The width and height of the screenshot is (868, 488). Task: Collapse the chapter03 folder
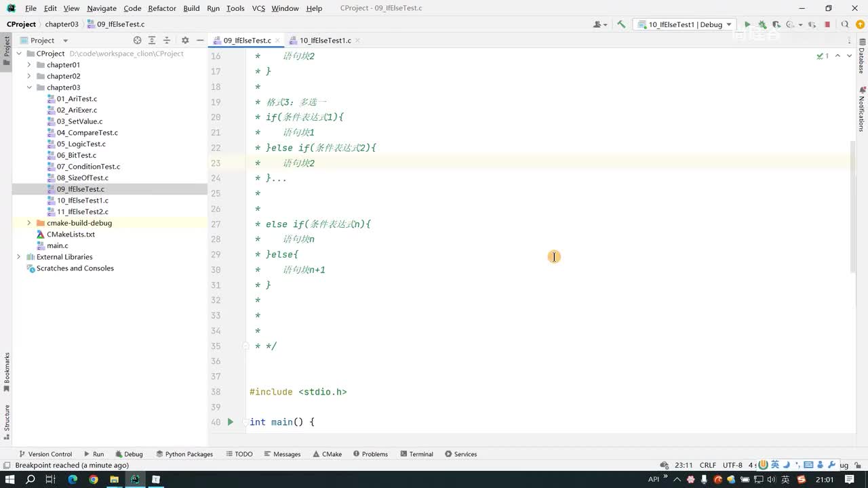29,87
